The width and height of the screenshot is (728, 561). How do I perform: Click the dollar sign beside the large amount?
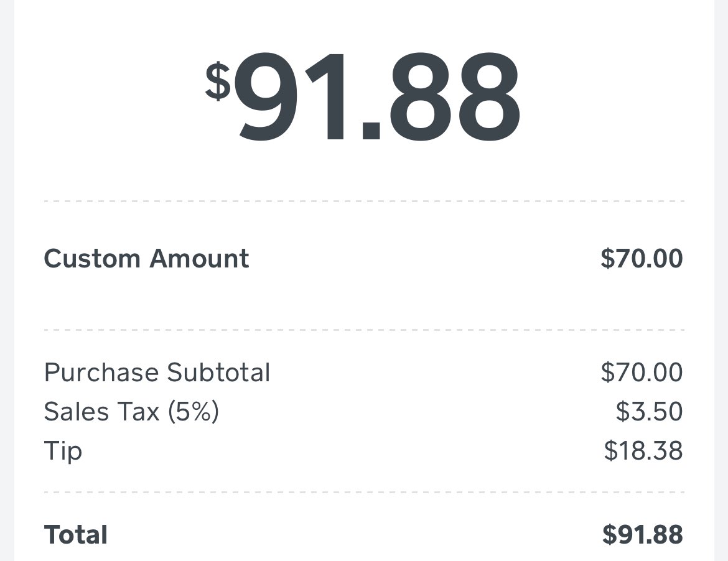218,81
